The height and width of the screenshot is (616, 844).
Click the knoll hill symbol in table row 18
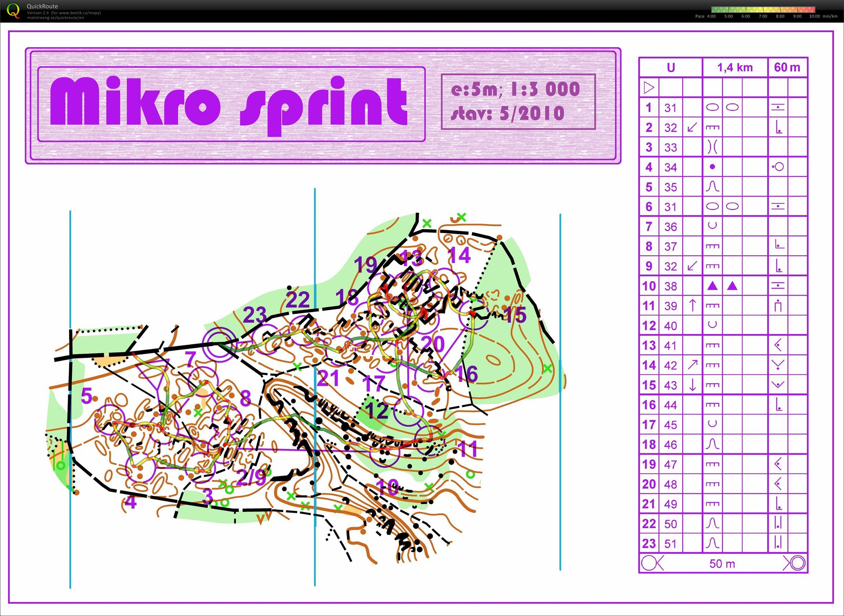pyautogui.click(x=712, y=444)
